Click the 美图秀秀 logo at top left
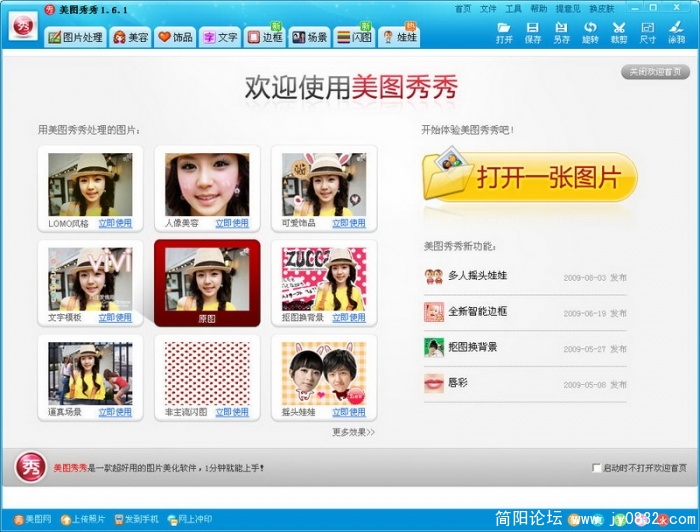700x532 pixels. [23, 26]
